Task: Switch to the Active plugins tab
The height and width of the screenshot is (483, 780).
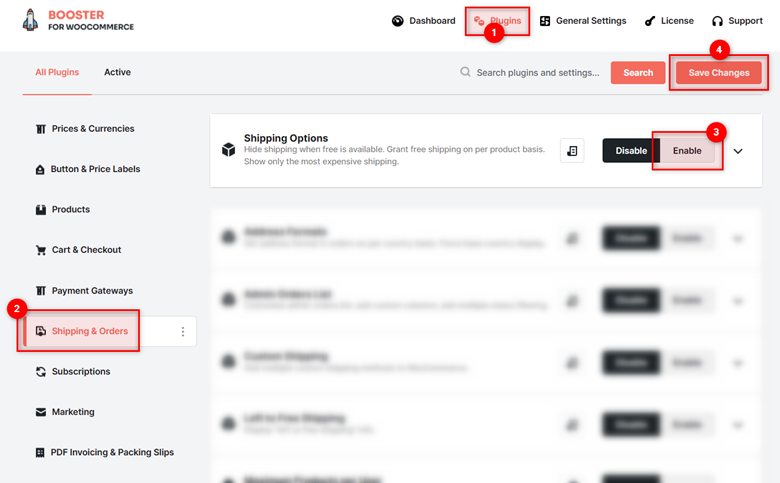Action: click(117, 72)
